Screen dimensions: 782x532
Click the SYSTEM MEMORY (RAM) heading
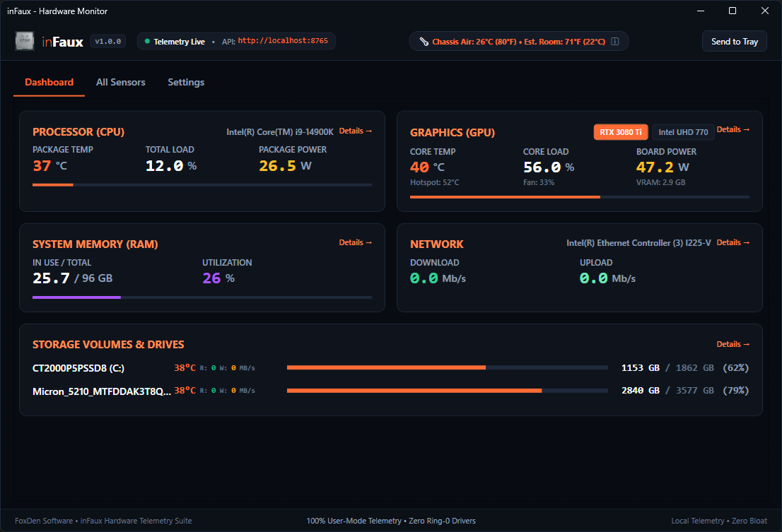(95, 244)
